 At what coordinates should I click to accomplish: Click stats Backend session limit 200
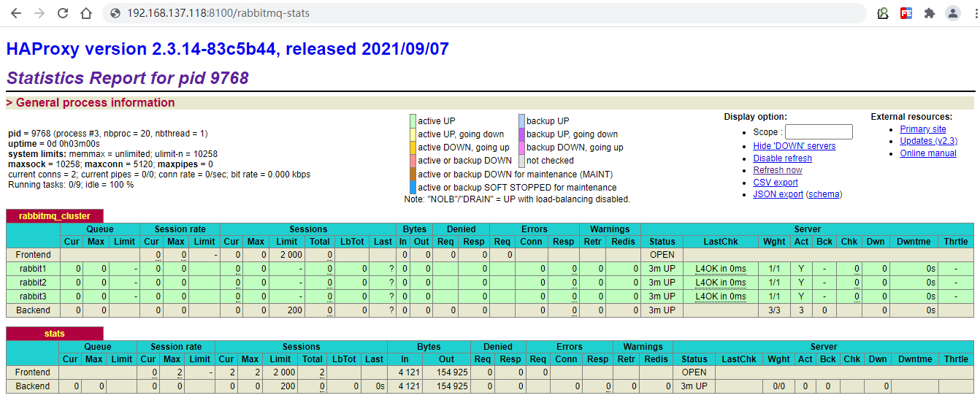281,386
